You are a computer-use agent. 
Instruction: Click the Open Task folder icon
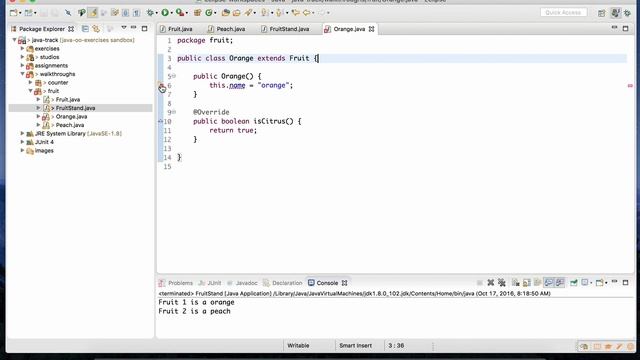coord(236,13)
